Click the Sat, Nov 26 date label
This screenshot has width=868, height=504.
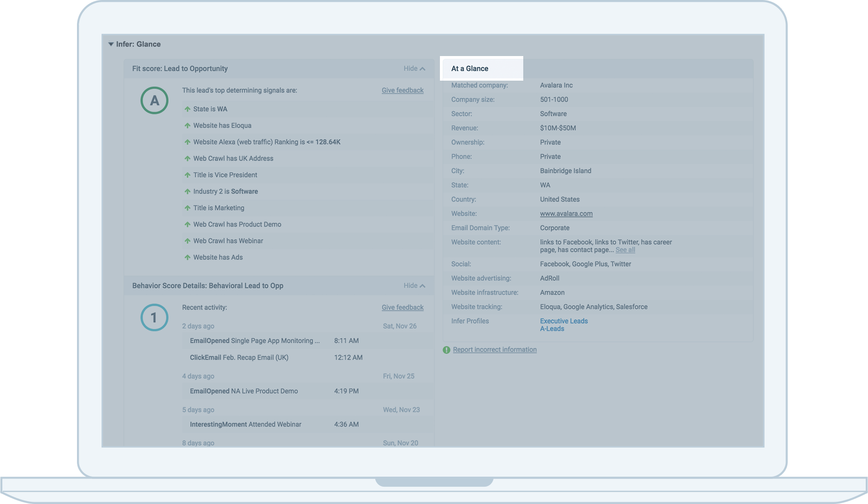[x=399, y=326]
